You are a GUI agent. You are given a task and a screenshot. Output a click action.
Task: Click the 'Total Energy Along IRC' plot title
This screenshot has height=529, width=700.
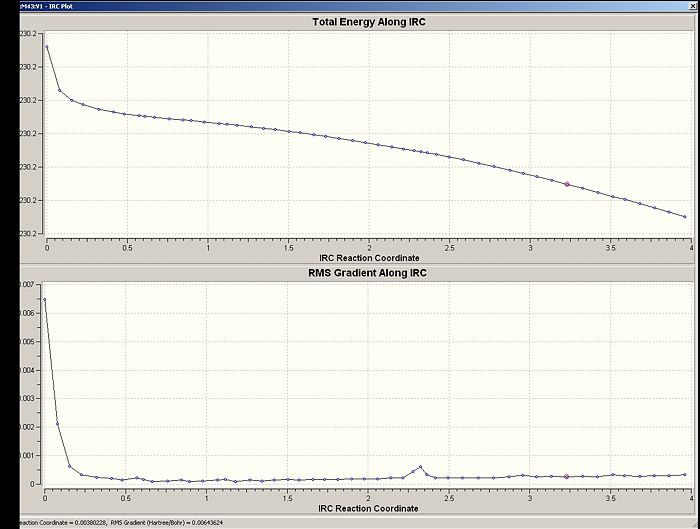click(369, 22)
